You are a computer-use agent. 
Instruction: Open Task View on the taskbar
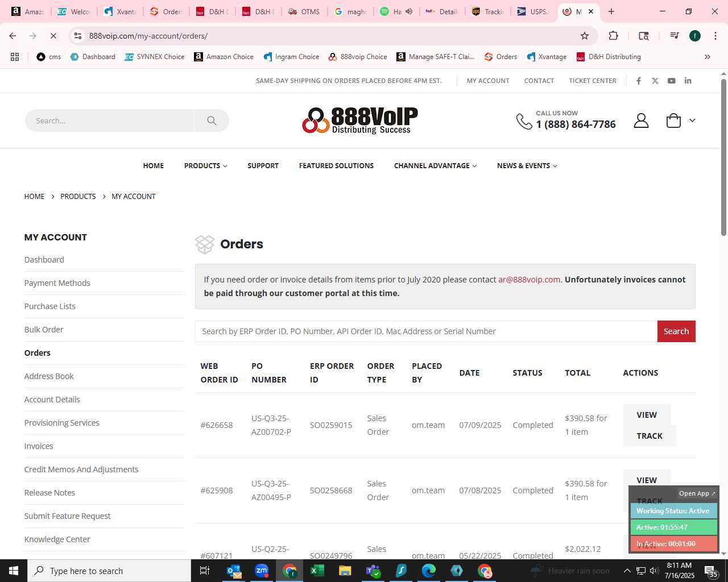pos(205,571)
